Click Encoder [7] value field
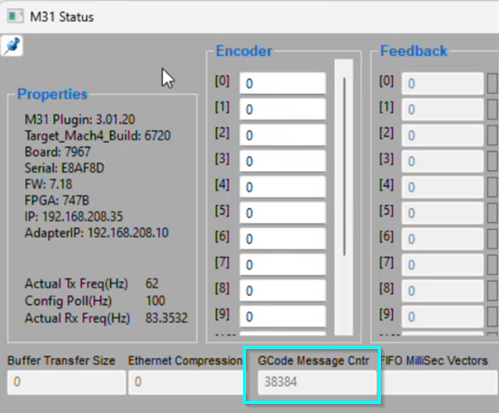 (282, 265)
